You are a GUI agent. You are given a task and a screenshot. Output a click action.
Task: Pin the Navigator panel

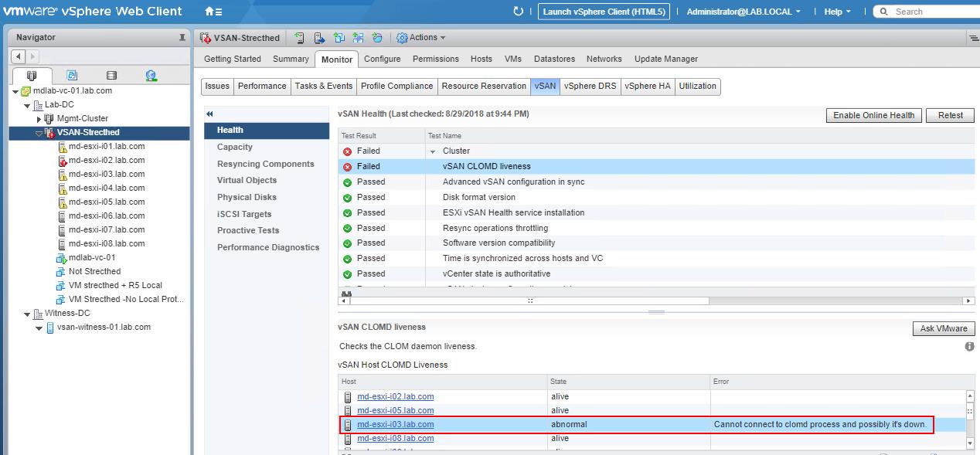[182, 37]
